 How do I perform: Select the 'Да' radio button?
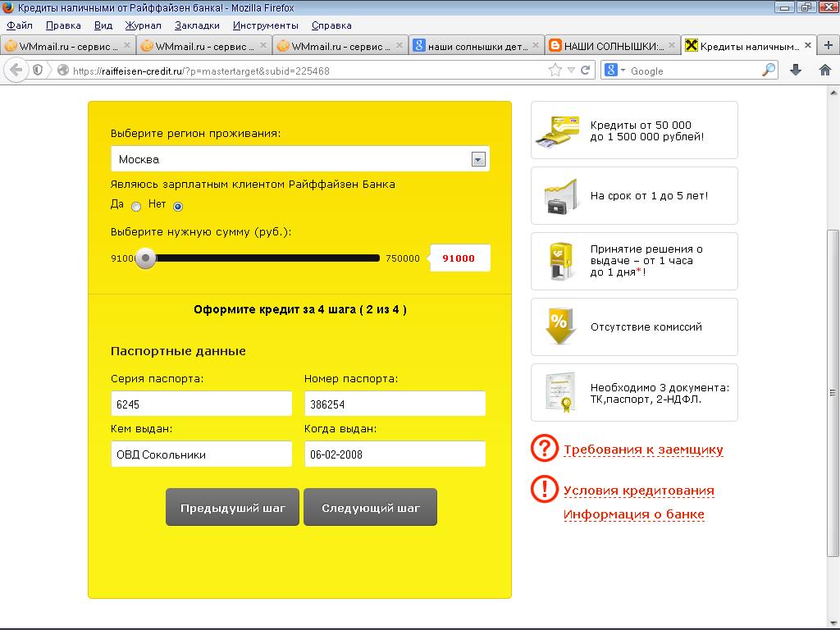click(x=136, y=206)
